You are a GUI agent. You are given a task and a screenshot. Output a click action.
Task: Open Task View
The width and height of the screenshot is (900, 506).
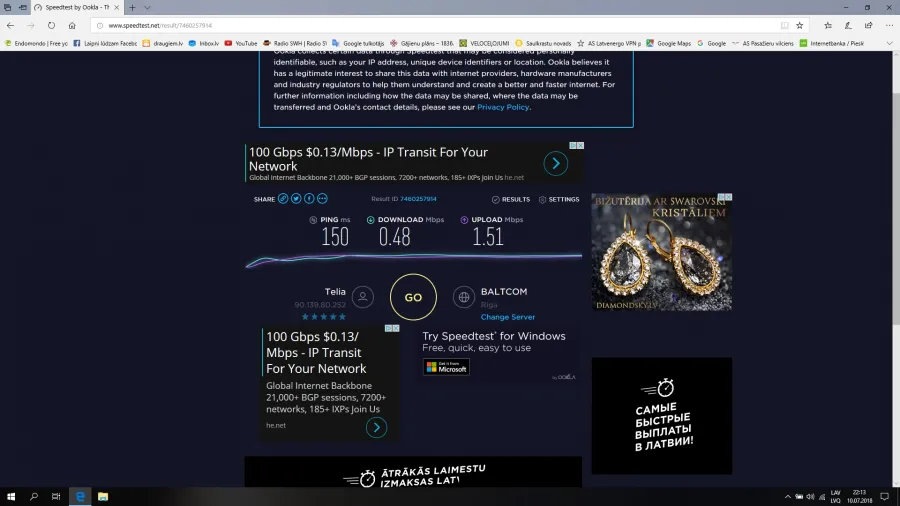56,497
